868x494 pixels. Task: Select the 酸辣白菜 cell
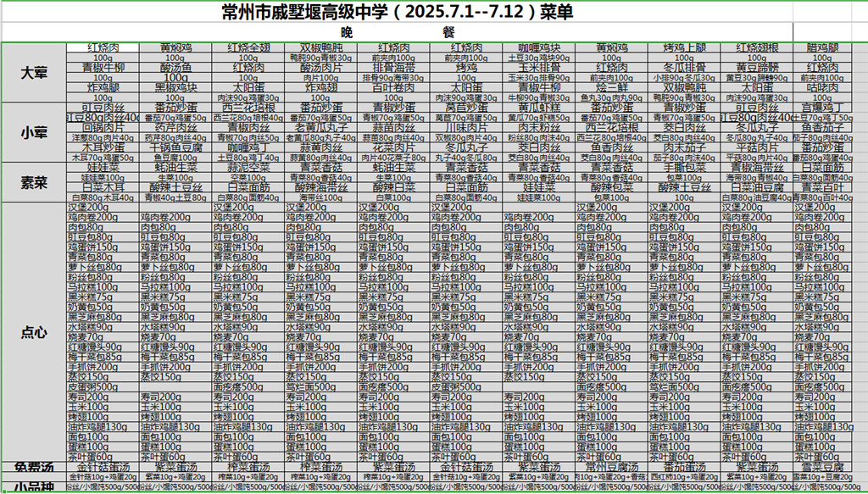point(393,187)
